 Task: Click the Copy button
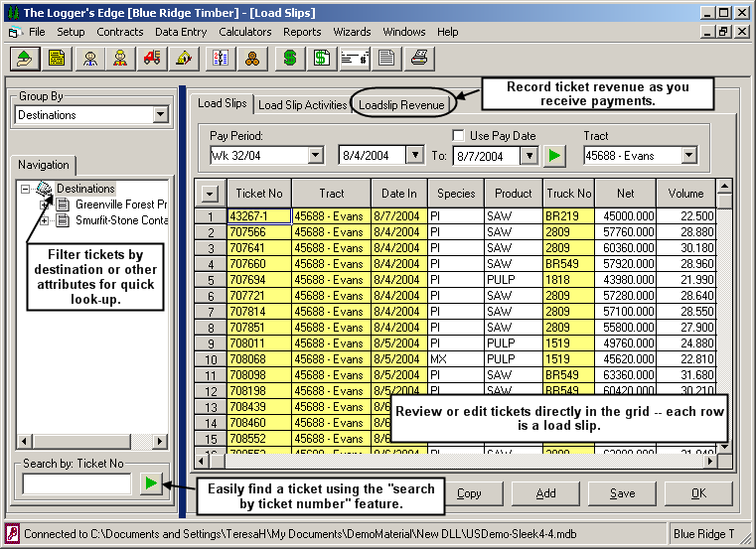point(469,493)
